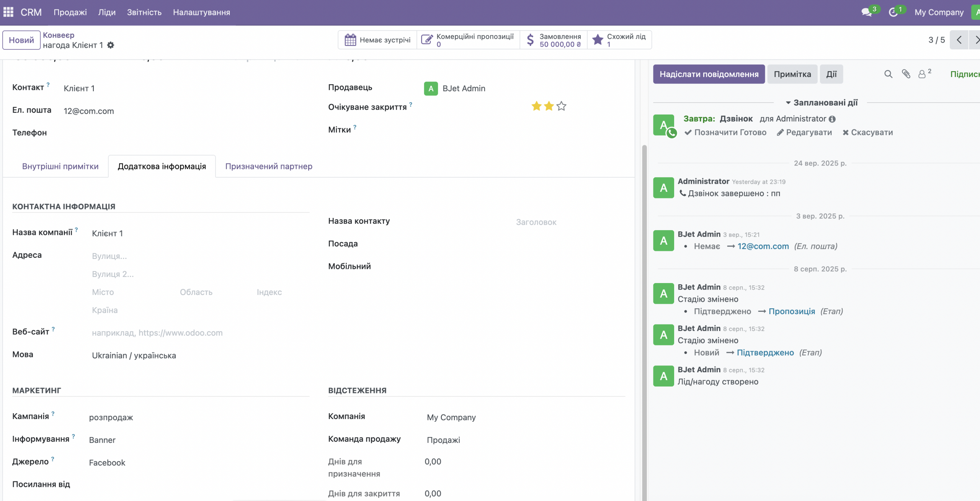
Task: Click the search icon in chatter
Action: pyautogui.click(x=888, y=74)
